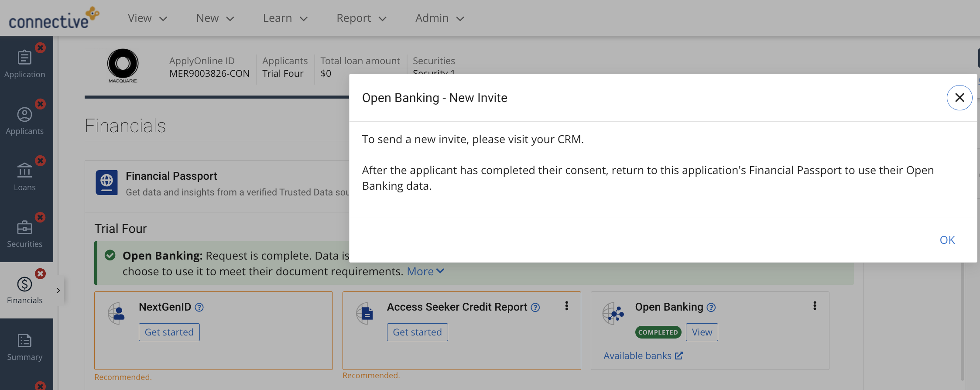Click the Connective logo
This screenshot has width=980, height=390.
(x=52, y=18)
